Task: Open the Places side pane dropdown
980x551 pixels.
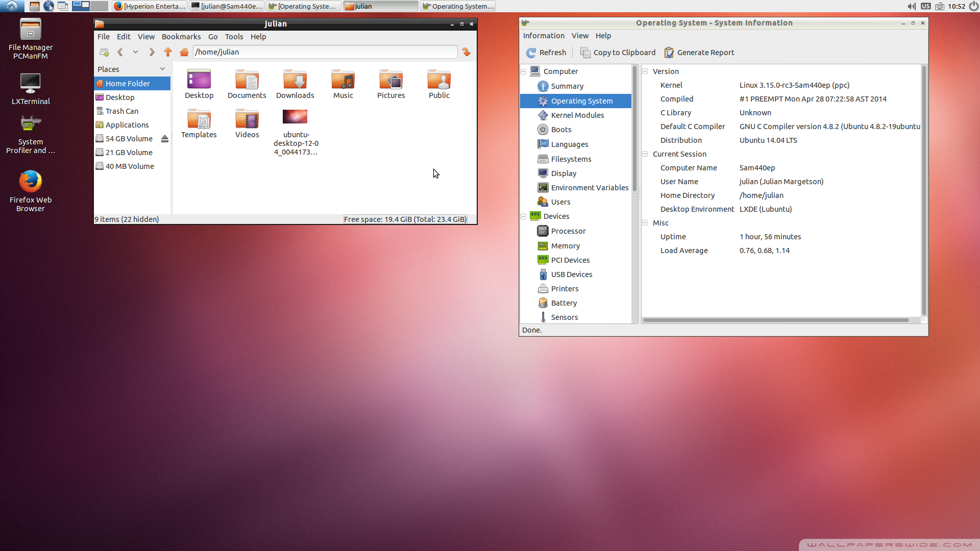Action: (x=163, y=69)
